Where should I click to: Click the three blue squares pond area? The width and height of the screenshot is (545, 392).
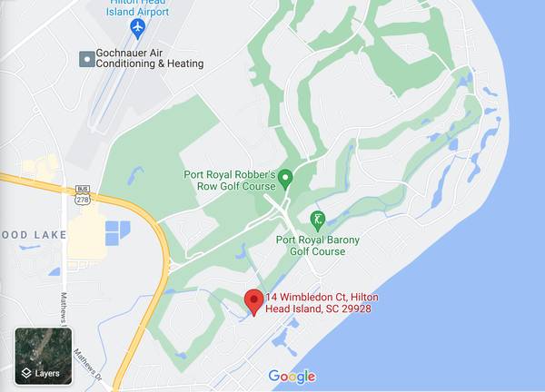click(117, 233)
